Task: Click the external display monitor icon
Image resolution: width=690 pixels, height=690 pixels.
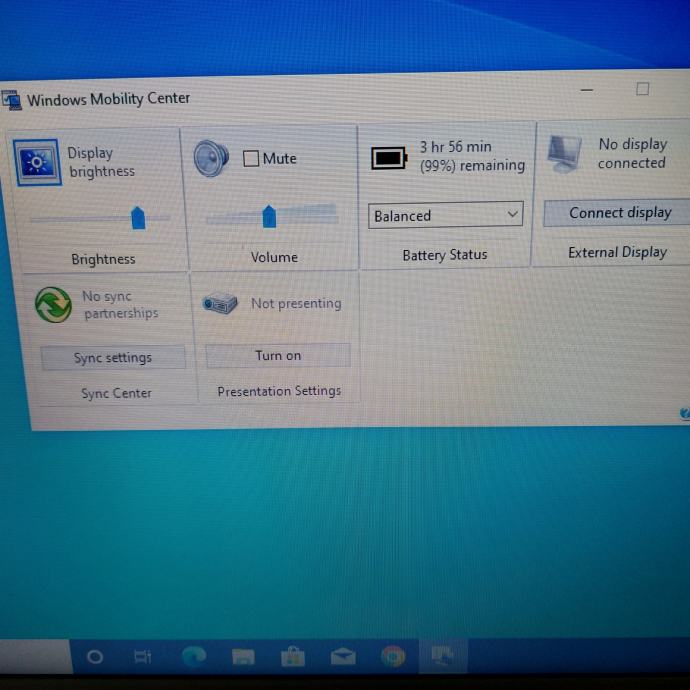Action: [564, 154]
